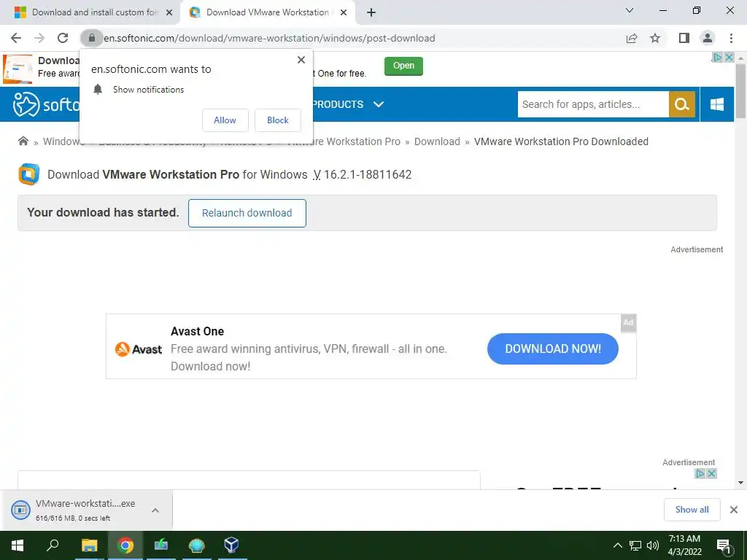747x560 pixels.
Task: Close the top banner ad
Action: (729, 58)
